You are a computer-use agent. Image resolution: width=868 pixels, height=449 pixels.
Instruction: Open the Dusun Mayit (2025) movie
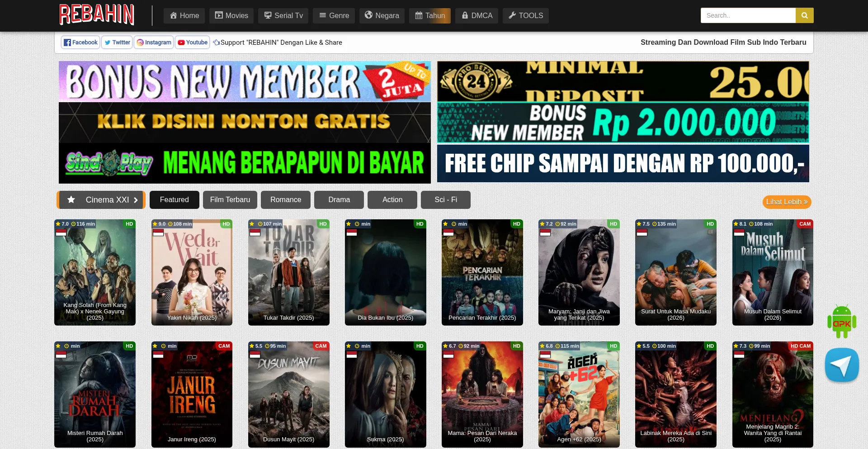click(289, 394)
